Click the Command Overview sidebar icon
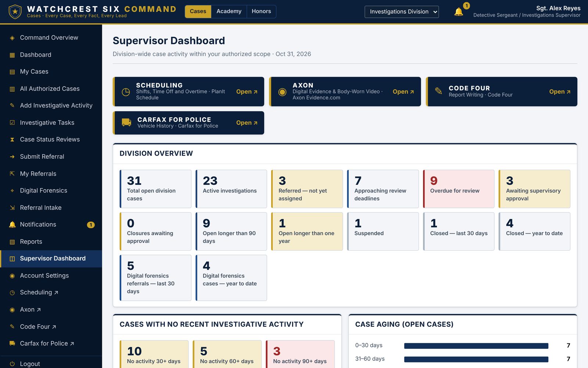This screenshot has width=588, height=368. (x=12, y=38)
